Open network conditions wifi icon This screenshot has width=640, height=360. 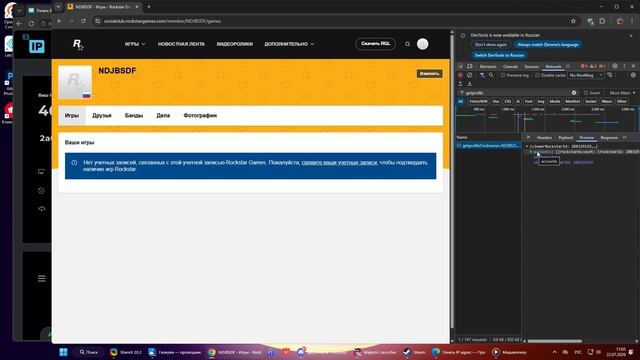[x=610, y=75]
